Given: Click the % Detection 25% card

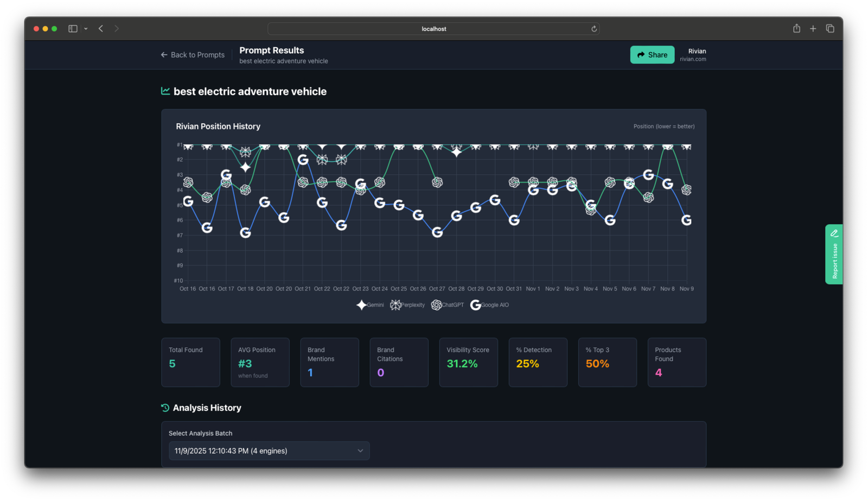Looking at the screenshot, I should [x=538, y=362].
